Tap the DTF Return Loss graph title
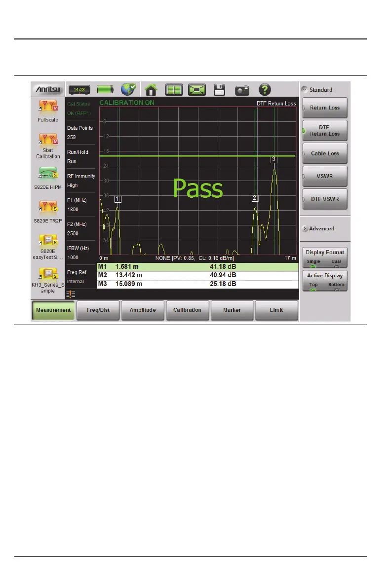This screenshot has width=391, height=588. (276, 104)
